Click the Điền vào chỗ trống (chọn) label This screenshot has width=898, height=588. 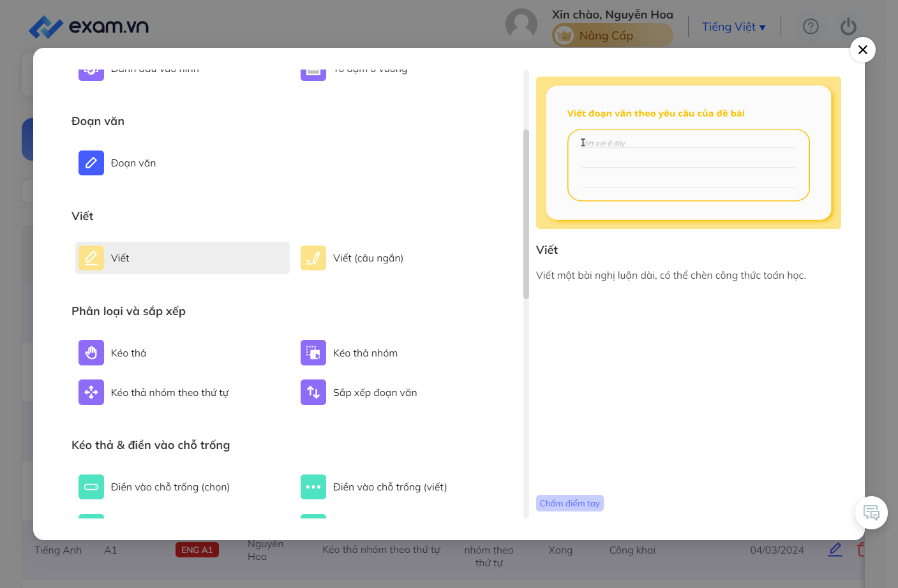click(x=170, y=487)
